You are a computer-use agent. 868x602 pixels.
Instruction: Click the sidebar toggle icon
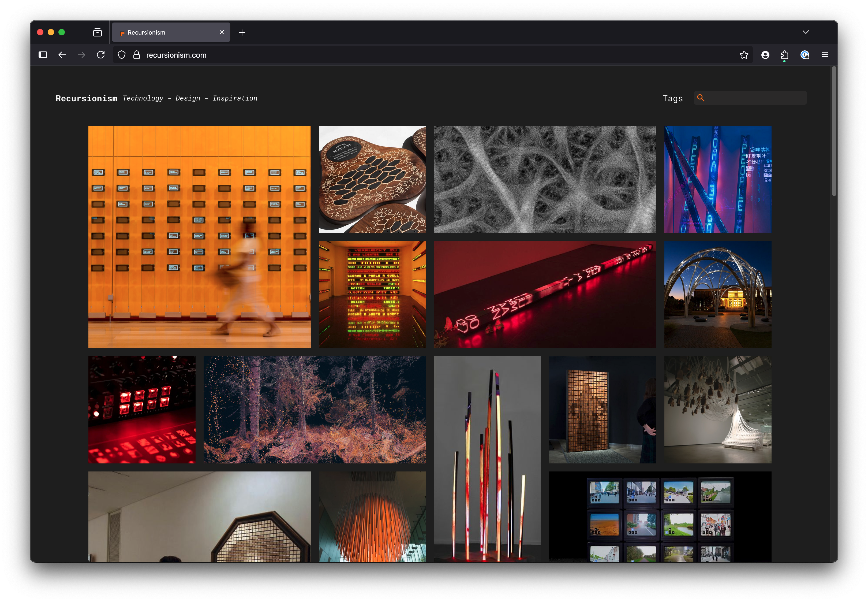43,55
